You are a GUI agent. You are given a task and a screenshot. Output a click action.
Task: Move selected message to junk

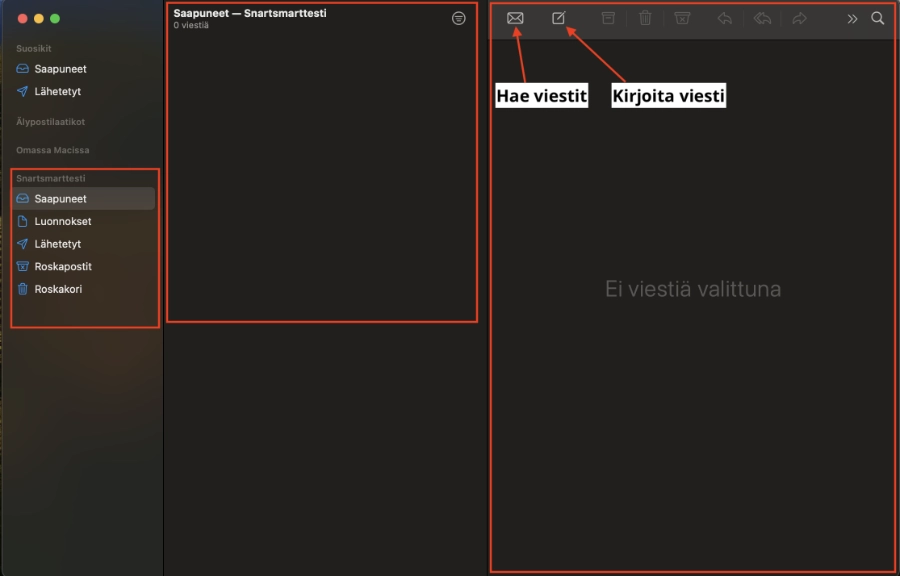click(682, 18)
